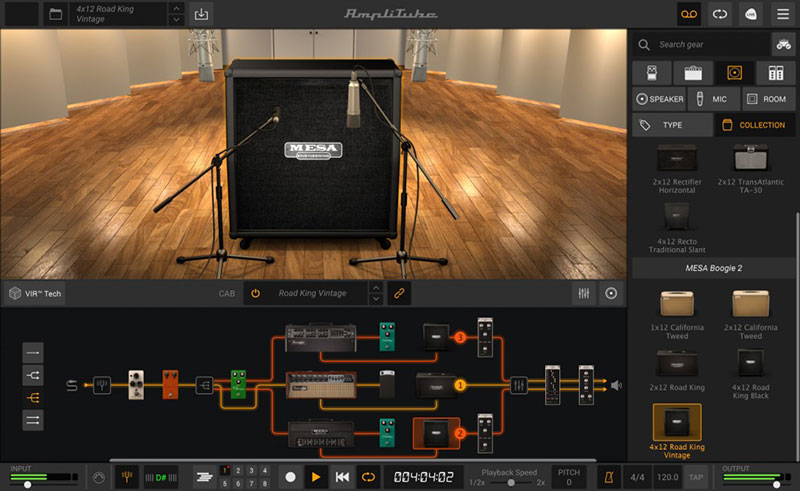The height and width of the screenshot is (491, 800).
Task: Select parallel dual chain layout
Action: (x=33, y=420)
